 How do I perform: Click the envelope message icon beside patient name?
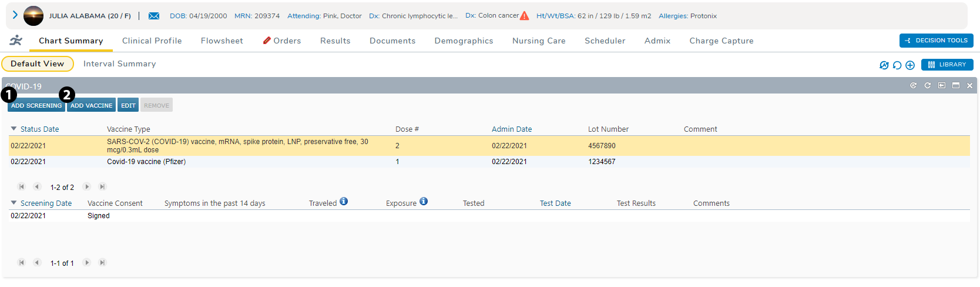154,16
